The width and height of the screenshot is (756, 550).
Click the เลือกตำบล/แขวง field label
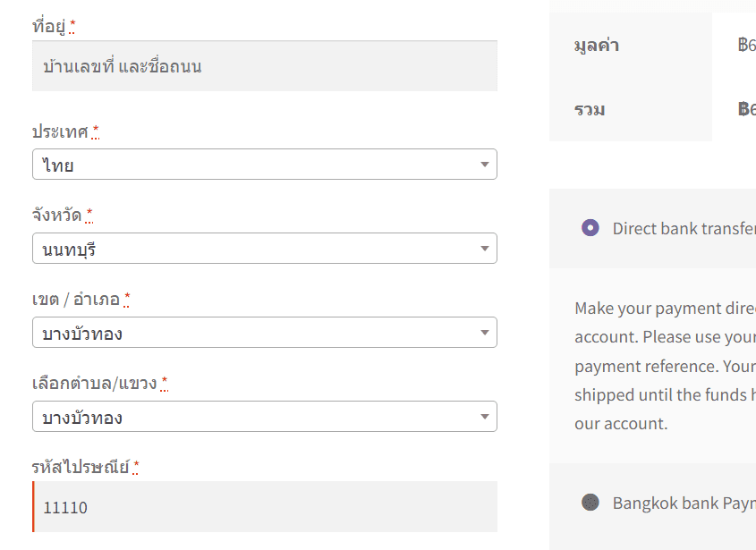[x=94, y=384]
